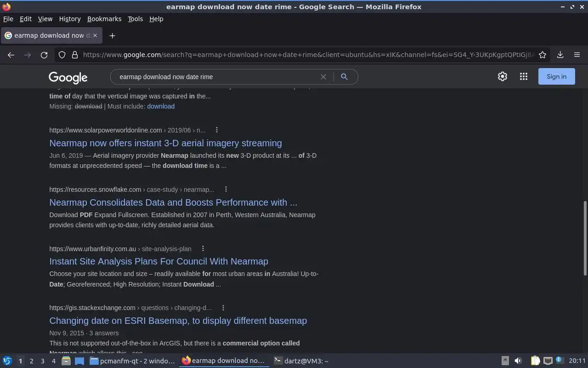Submit search with the magnifying glass icon
588x368 pixels.
tap(344, 77)
